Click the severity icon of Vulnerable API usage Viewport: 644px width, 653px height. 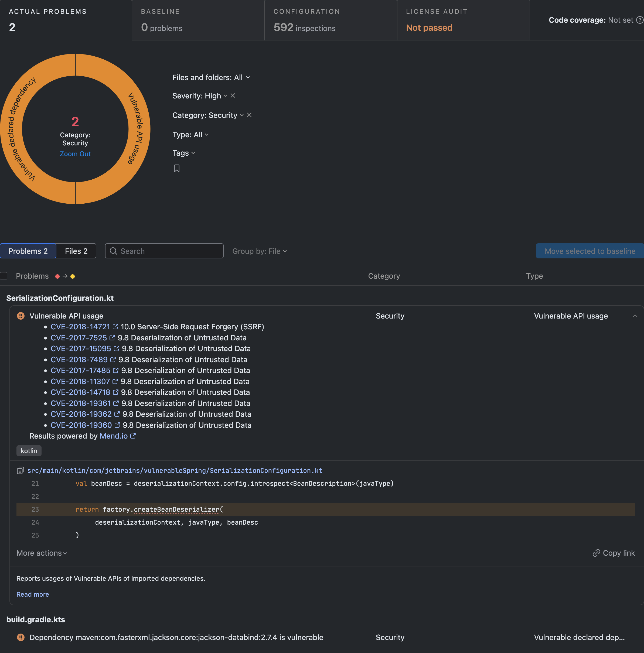(21, 316)
